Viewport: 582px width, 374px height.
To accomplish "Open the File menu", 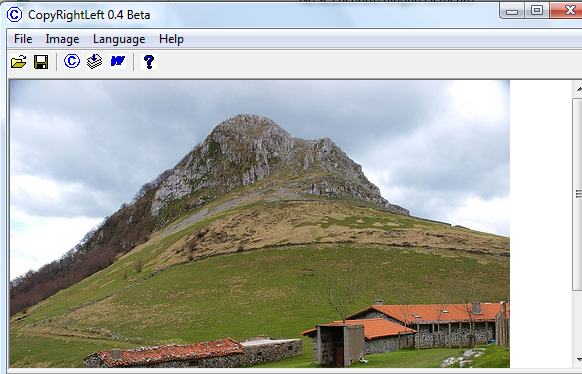I will [23, 39].
